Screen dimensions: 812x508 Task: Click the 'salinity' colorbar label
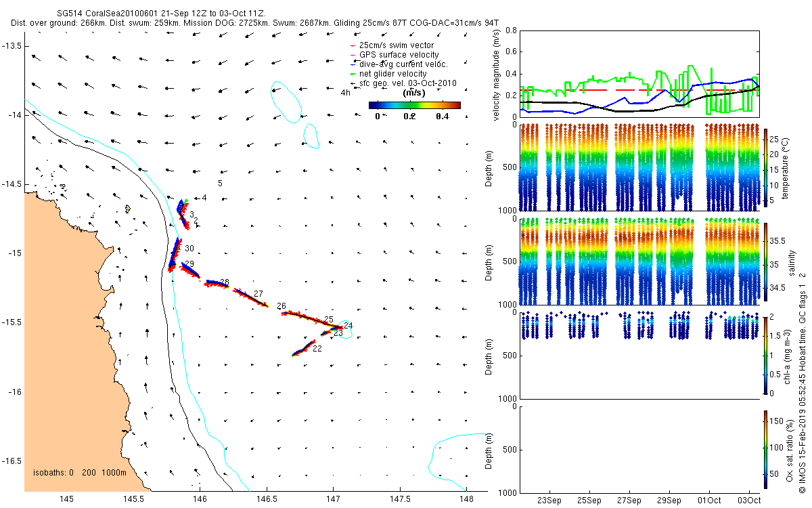coord(790,262)
